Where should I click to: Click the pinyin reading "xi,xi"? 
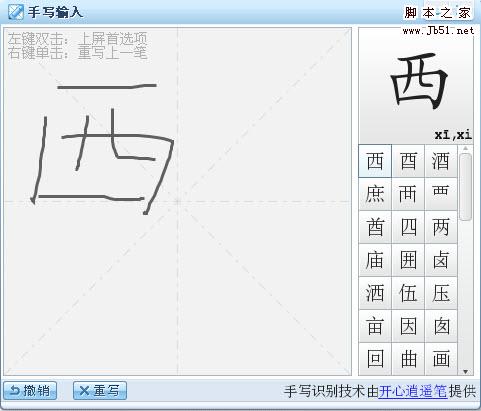pyautogui.click(x=453, y=135)
